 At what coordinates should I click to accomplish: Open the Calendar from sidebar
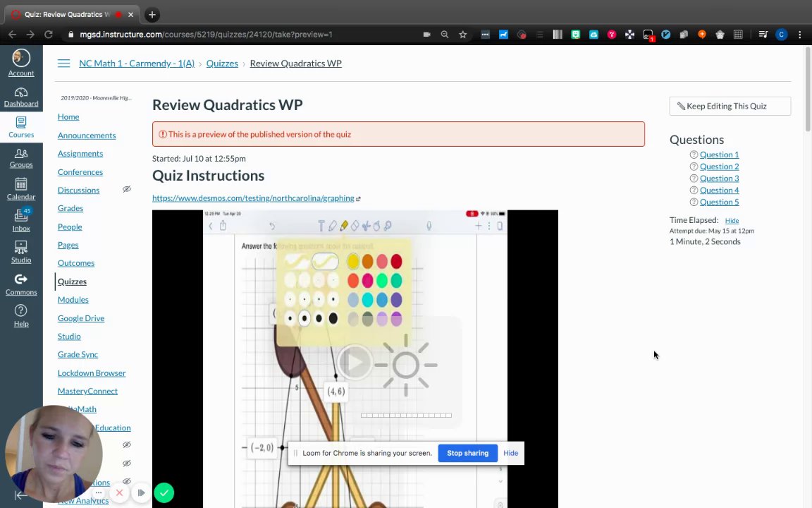[x=21, y=189]
